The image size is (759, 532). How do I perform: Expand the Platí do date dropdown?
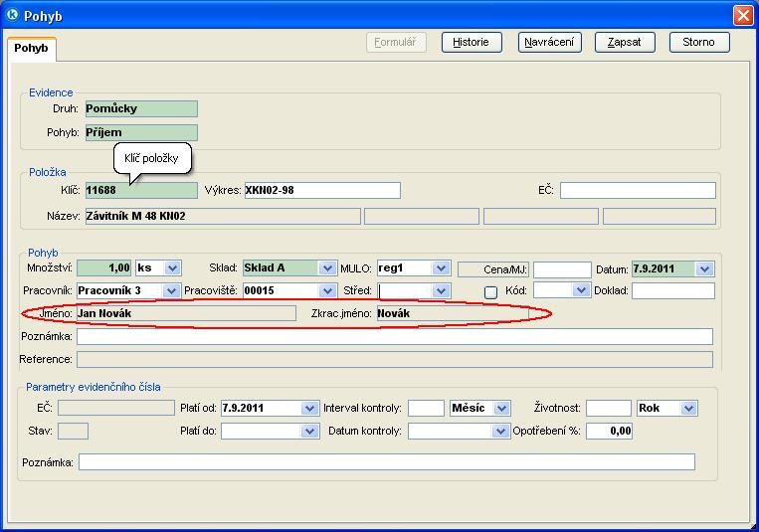click(309, 431)
